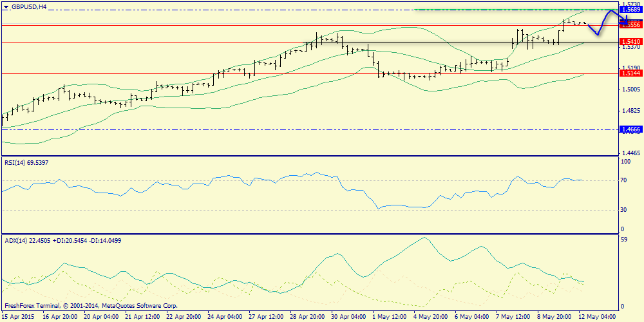Image resolution: width=644 pixels, height=322 pixels.
Task: Click the red 1.5144 price tag
Action: click(x=630, y=73)
